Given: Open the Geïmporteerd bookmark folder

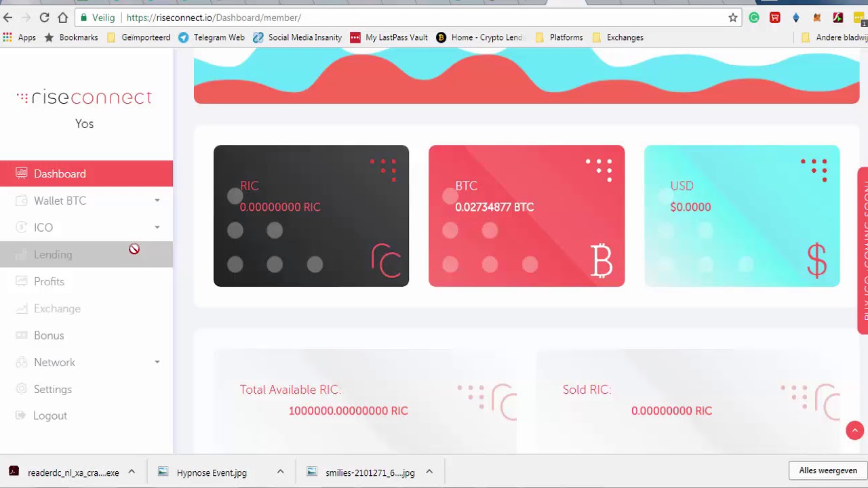Looking at the screenshot, I should click(139, 37).
